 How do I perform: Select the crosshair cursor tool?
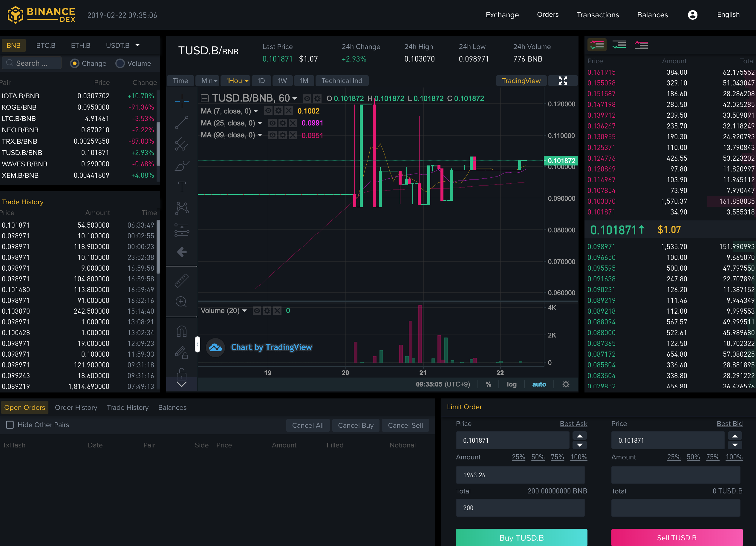[x=182, y=101]
